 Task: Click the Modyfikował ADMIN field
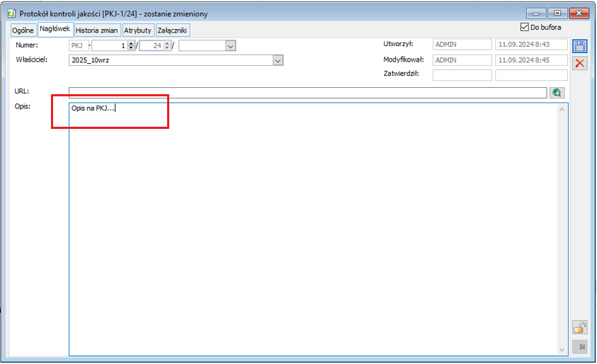pyautogui.click(x=462, y=60)
